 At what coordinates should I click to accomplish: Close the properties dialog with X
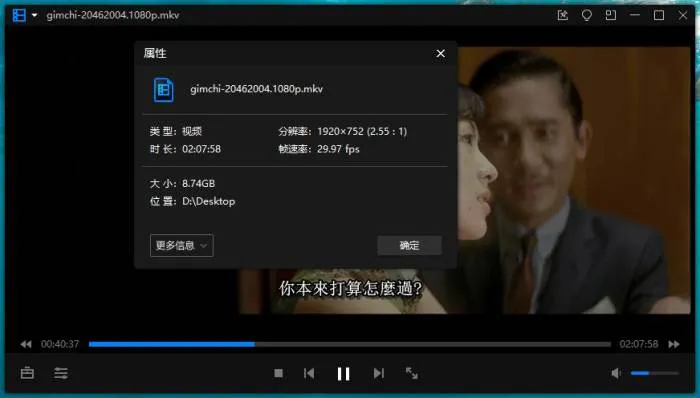[441, 54]
